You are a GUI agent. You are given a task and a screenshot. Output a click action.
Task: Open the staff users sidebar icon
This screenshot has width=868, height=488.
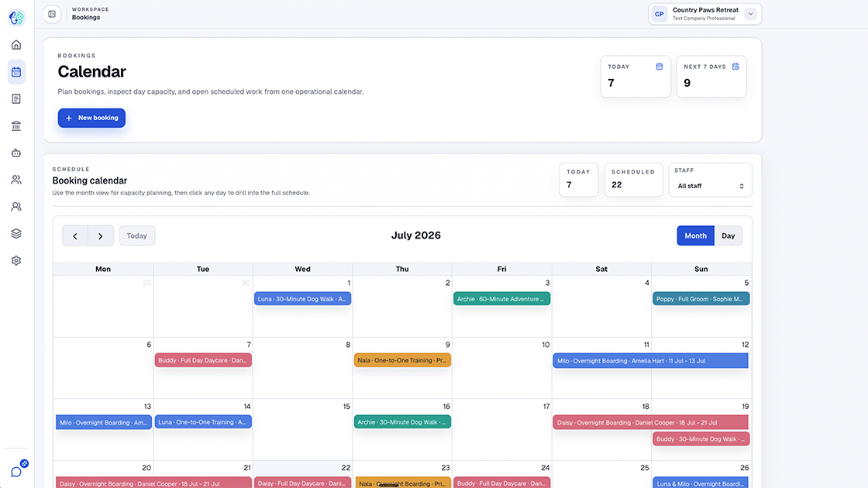coord(16,206)
